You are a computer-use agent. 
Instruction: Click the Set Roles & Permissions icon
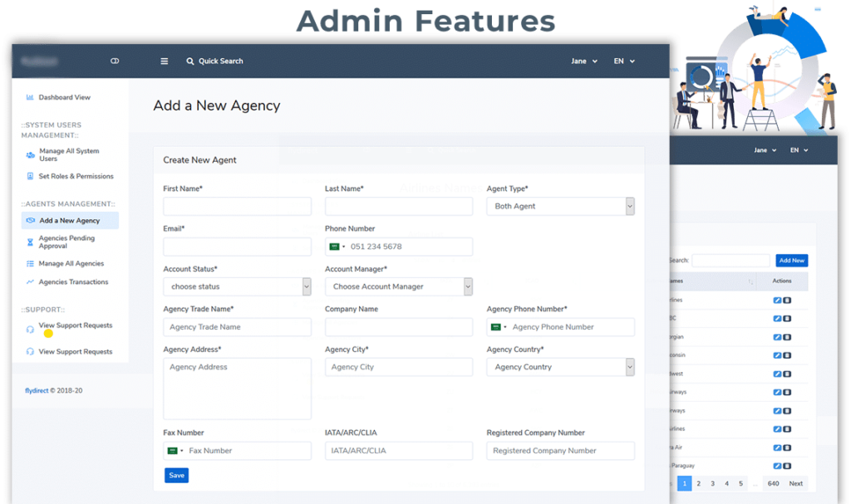coord(30,177)
